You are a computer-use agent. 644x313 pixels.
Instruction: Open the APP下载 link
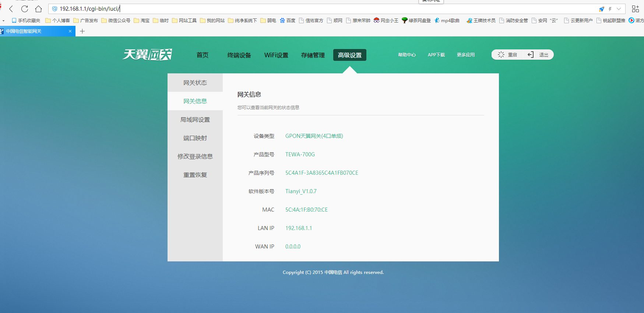(436, 55)
